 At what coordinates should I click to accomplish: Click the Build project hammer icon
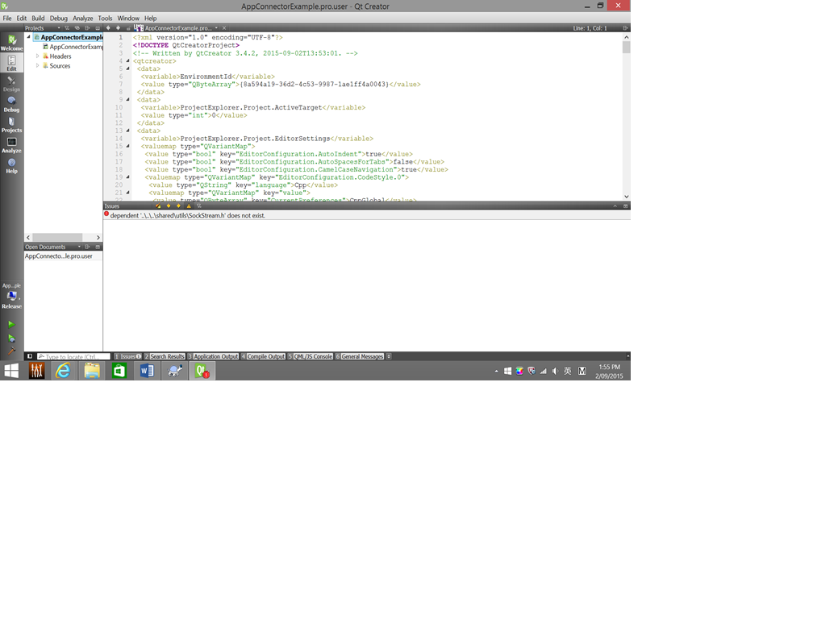click(x=11, y=351)
